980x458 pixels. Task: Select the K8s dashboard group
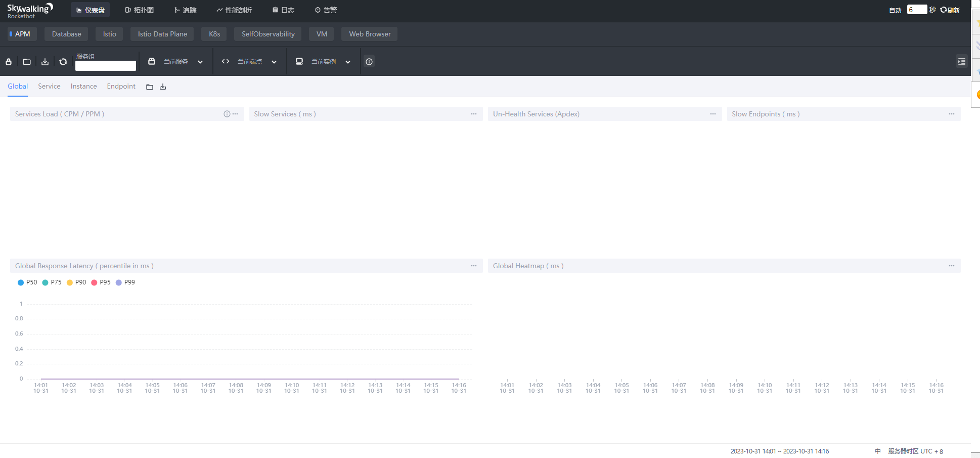[214, 34]
